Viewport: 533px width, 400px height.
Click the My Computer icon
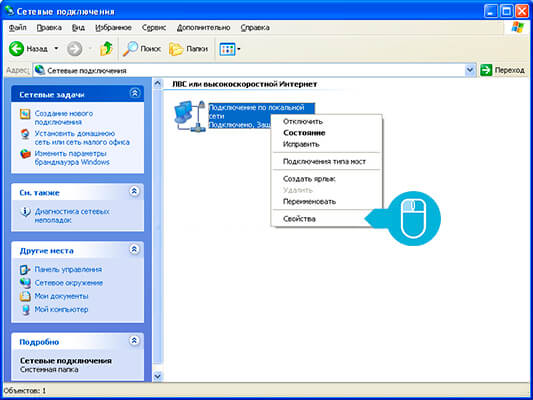point(25,310)
